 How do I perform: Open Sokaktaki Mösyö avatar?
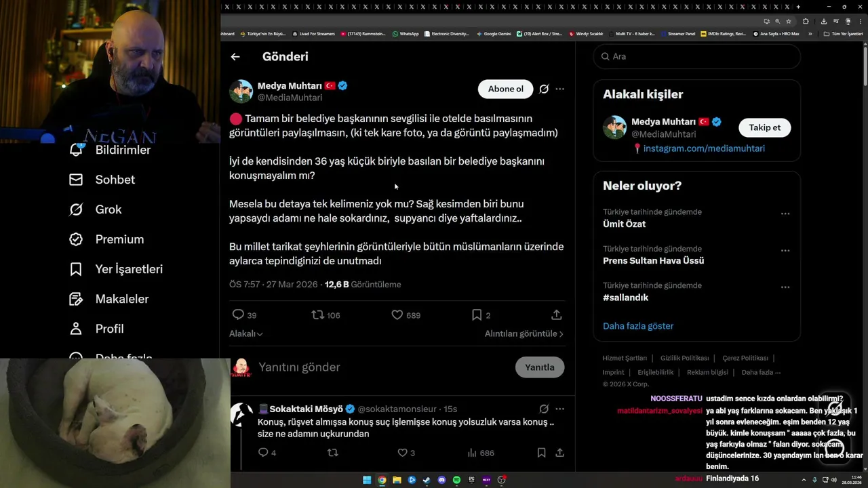[241, 414]
